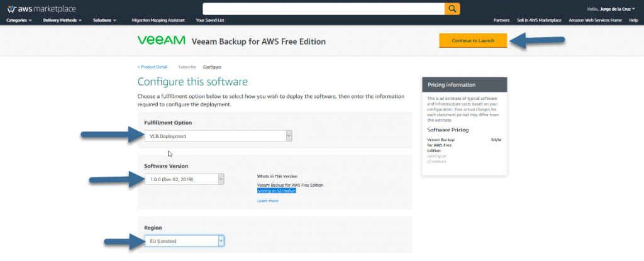644x261 pixels.
Task: Click the orange search magnifier button
Action: (452, 9)
